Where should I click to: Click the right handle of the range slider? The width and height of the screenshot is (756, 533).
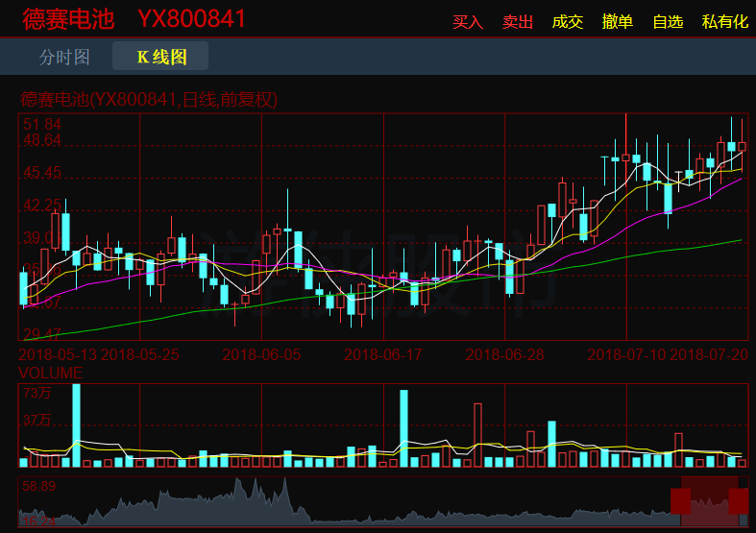click(x=738, y=500)
